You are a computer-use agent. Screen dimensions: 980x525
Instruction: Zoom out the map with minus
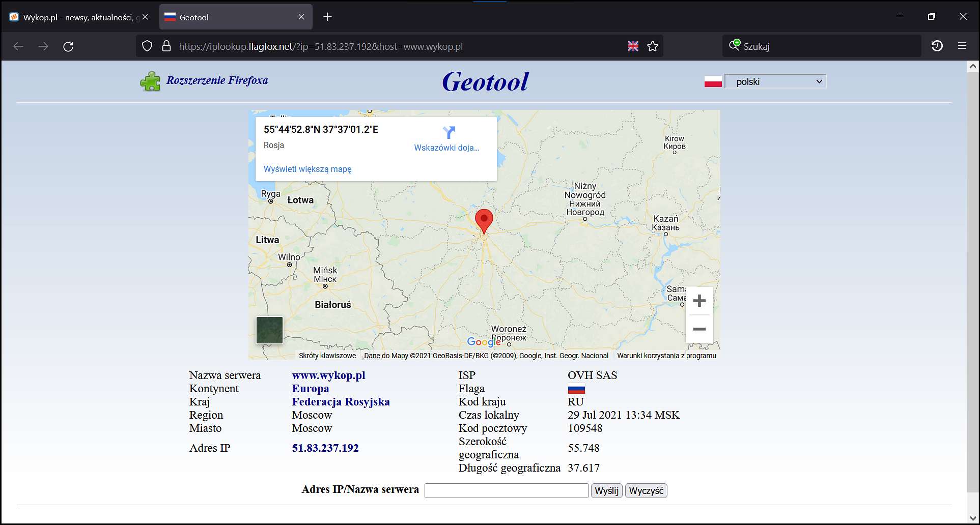699,329
